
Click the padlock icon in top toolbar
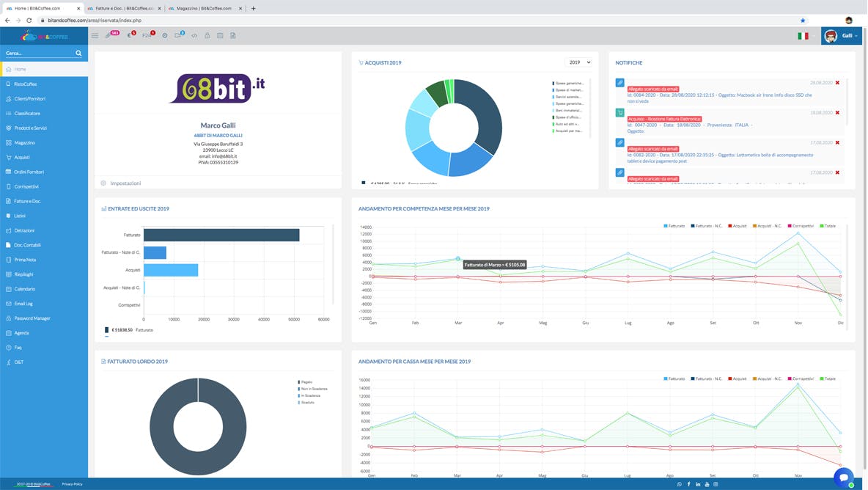click(207, 35)
